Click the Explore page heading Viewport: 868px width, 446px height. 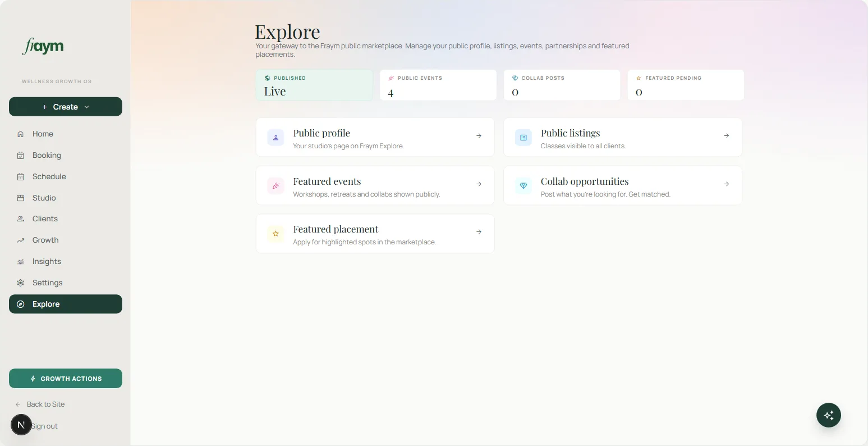[287, 31]
